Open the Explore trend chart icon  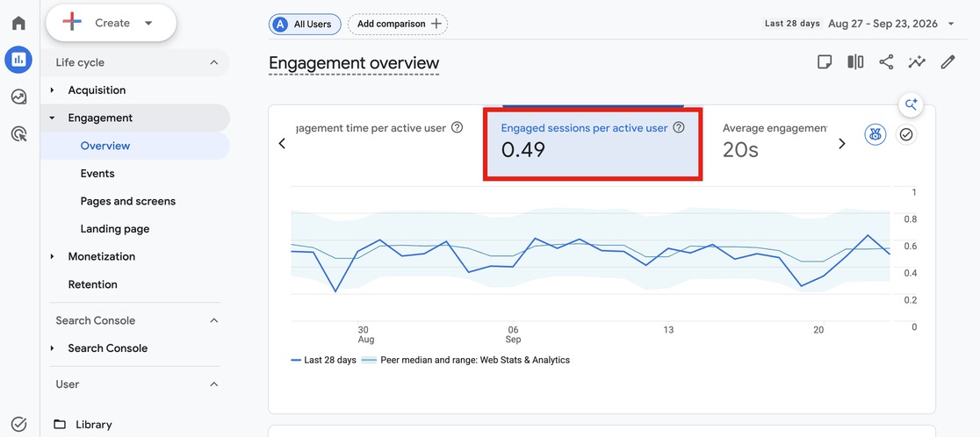tap(18, 97)
